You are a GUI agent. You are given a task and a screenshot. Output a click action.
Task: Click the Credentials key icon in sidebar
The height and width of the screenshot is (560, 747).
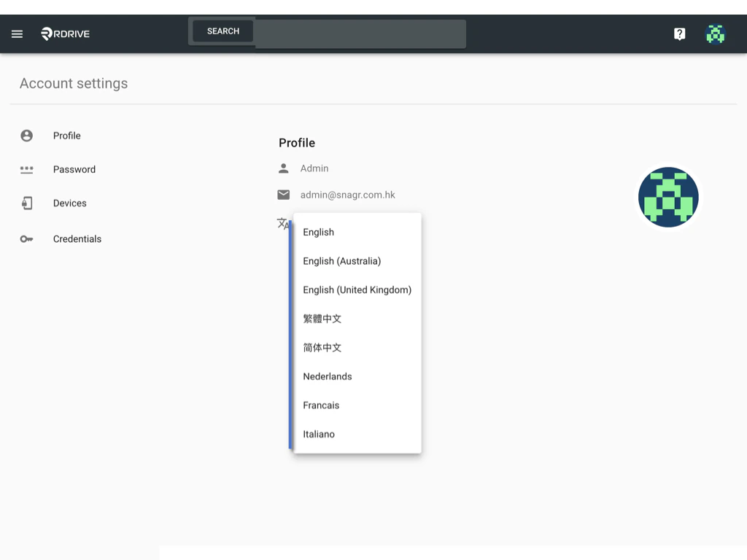pyautogui.click(x=27, y=238)
